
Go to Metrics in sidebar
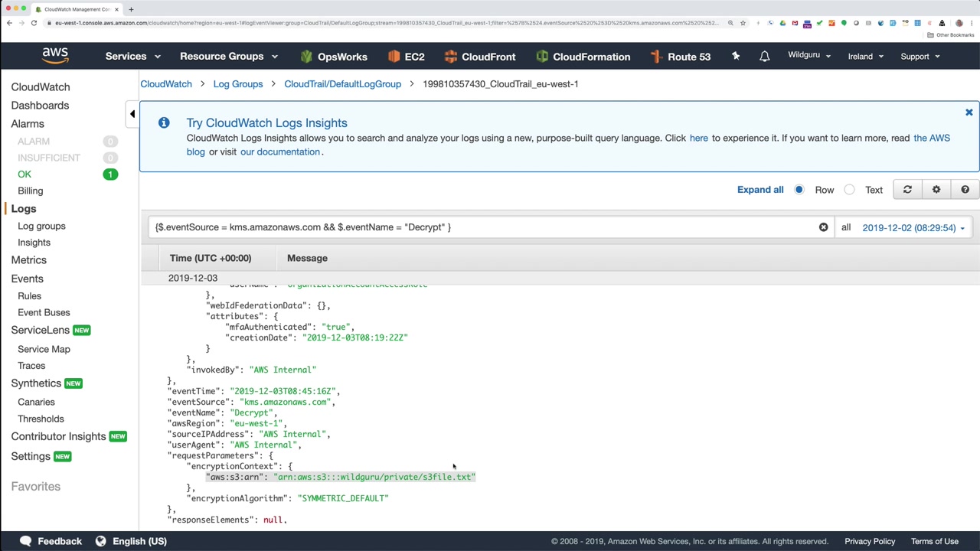pos(29,260)
